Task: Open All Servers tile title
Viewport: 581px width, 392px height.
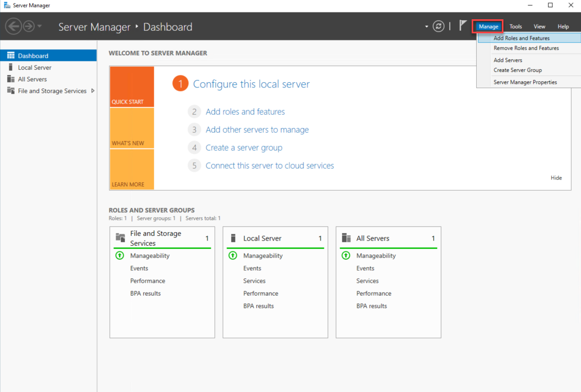Action: pos(373,238)
